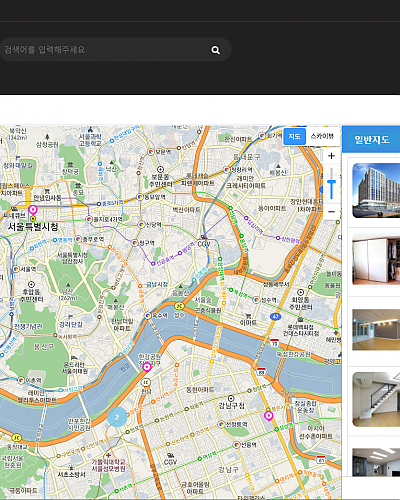Open the ceiling lights interior thumbnail at bottom
Viewport: 400px width, 500px height.
tap(376, 462)
